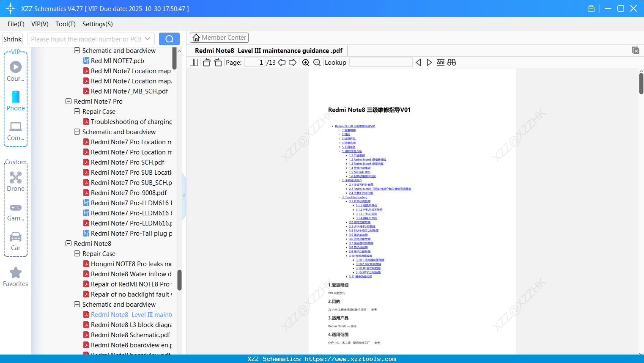Screen dimensions: 644x363
Task: Click the Page number field
Action: (x=255, y=63)
